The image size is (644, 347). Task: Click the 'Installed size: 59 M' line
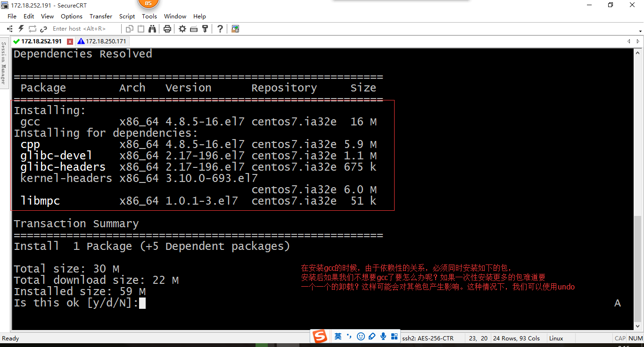[x=80, y=291]
